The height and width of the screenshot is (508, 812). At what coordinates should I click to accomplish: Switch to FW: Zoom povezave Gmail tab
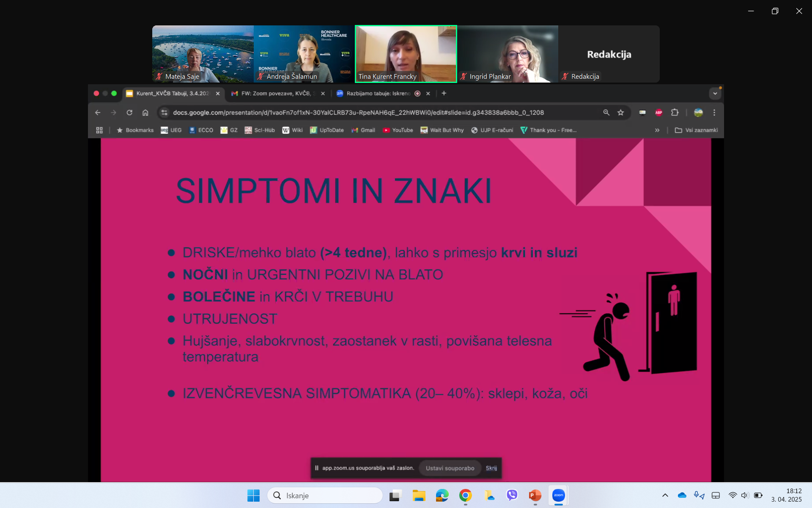(x=276, y=94)
